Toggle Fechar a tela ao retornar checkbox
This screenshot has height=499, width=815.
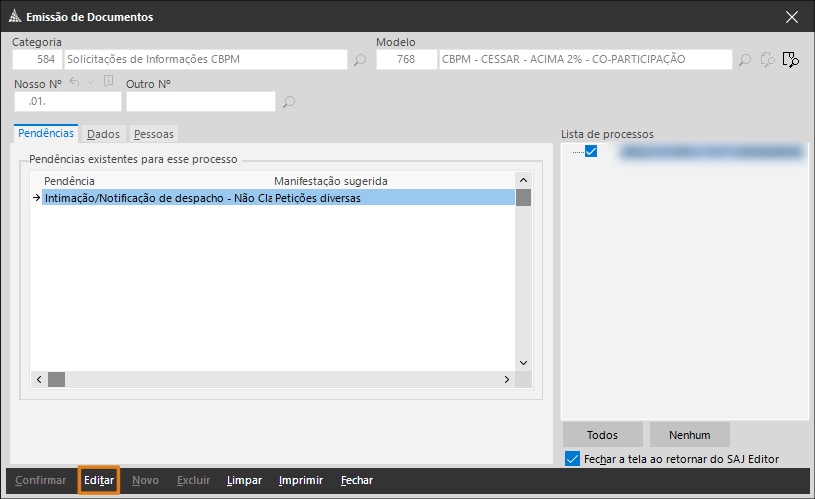tap(572, 459)
